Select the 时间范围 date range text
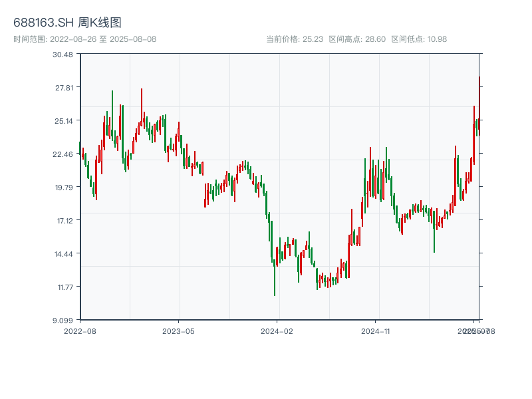 point(84,39)
